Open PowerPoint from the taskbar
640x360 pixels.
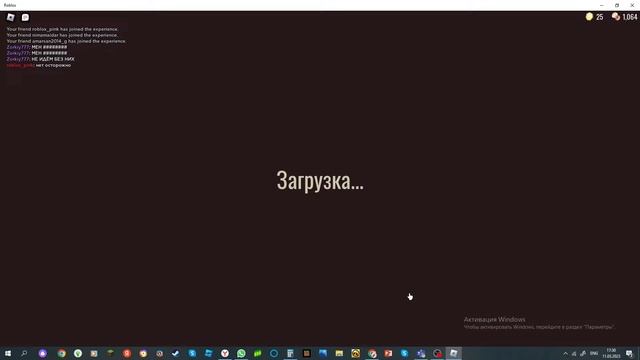click(x=388, y=353)
